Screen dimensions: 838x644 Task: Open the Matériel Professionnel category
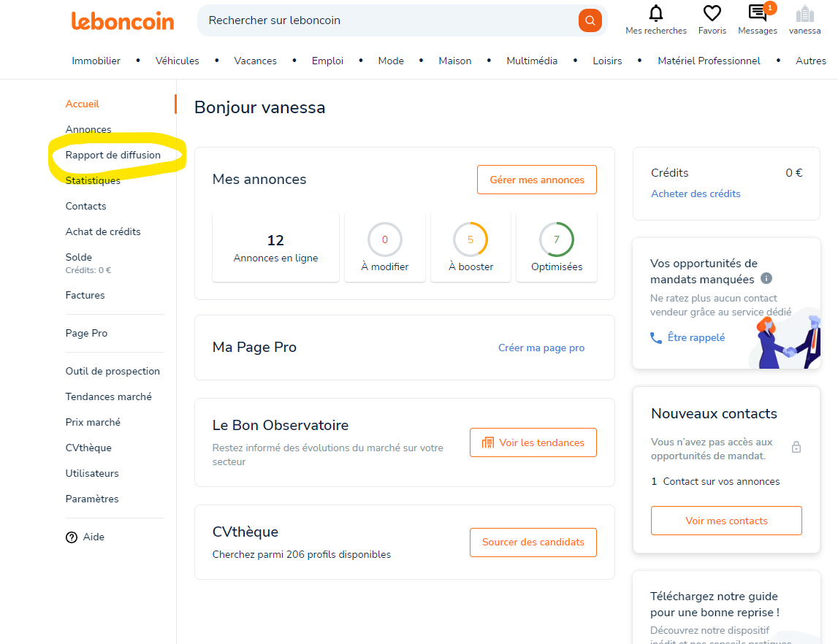pos(709,61)
